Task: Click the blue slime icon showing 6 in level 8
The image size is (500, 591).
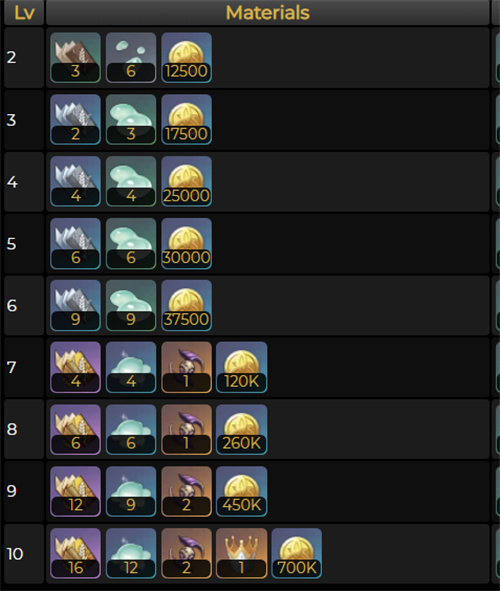Action: 131,429
